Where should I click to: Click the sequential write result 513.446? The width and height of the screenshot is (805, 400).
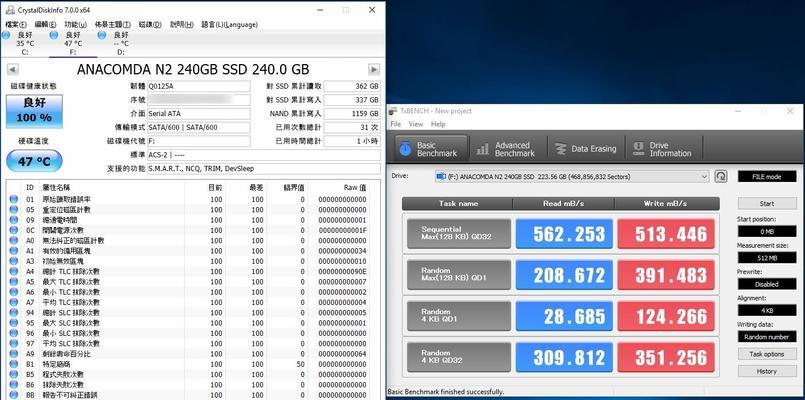pyautogui.click(x=666, y=234)
